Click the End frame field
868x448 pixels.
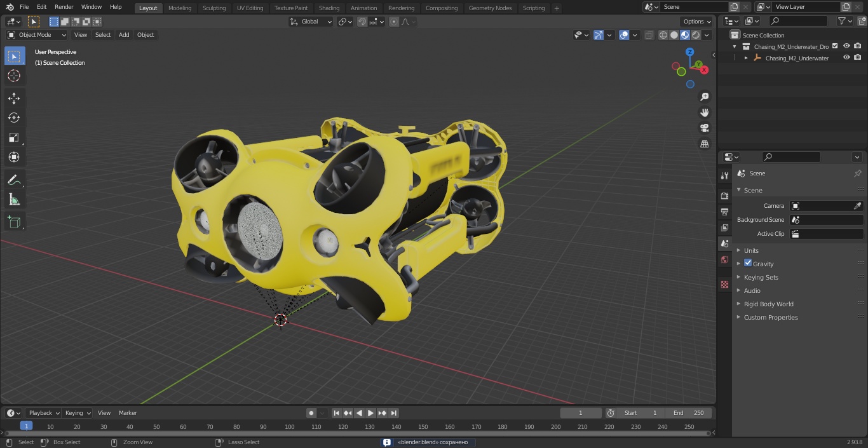tap(689, 413)
